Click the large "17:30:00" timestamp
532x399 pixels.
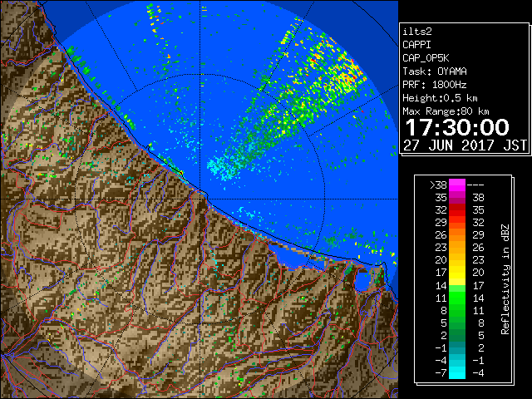[457, 127]
